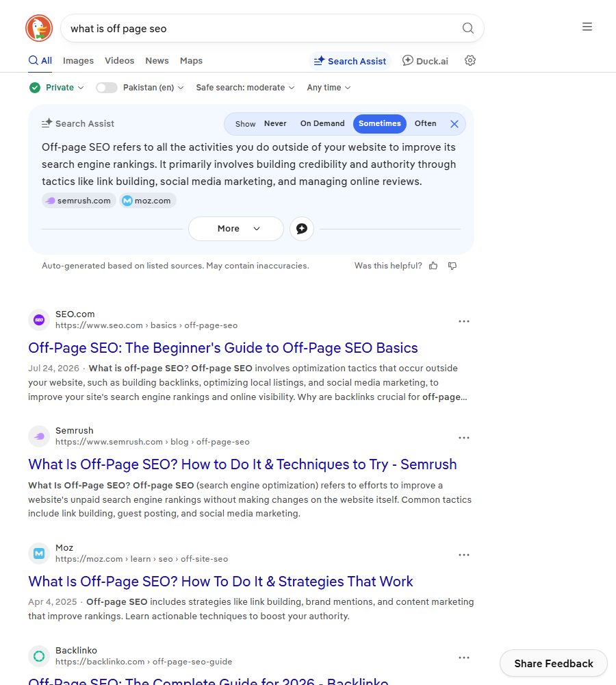This screenshot has height=685, width=616.
Task: Open options menu for SEO.com result
Action: [x=463, y=321]
